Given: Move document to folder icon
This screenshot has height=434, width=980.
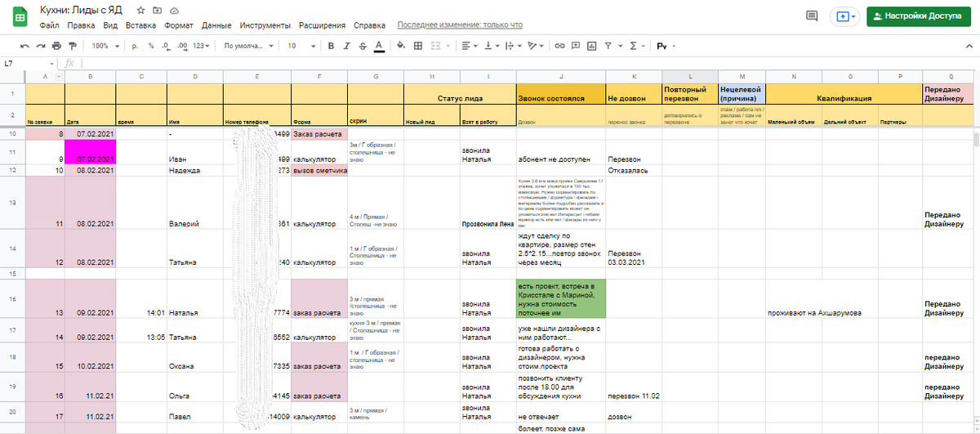Looking at the screenshot, I should [x=158, y=11].
